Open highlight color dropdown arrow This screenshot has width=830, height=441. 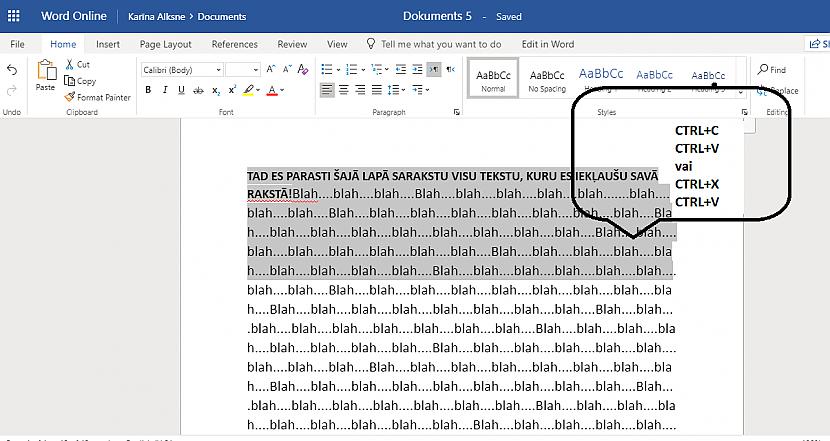258,91
